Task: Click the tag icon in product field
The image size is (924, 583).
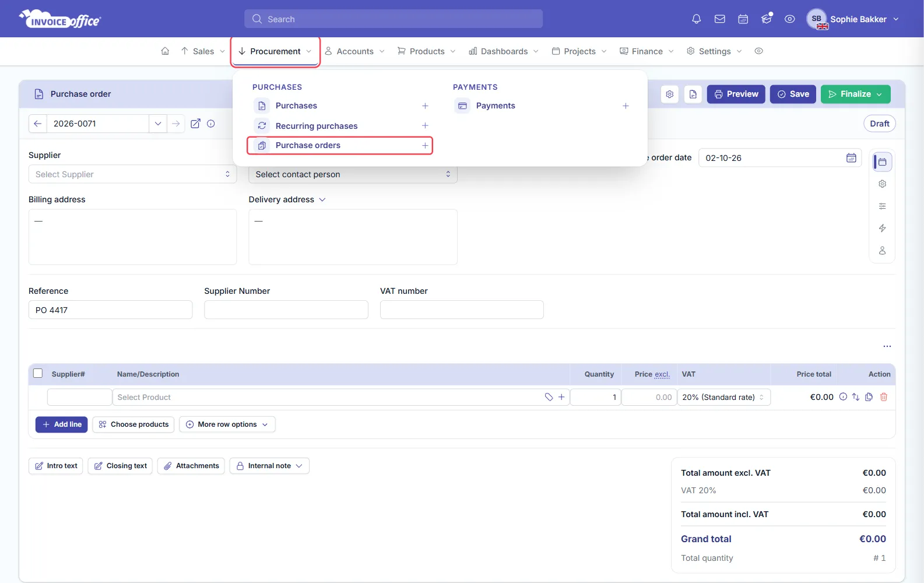Action: click(x=549, y=397)
